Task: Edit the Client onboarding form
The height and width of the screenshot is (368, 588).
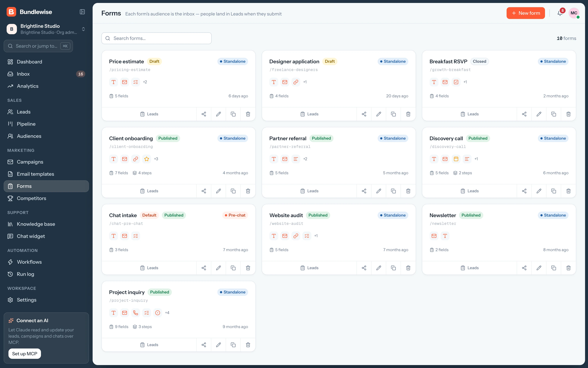Action: tap(218, 191)
